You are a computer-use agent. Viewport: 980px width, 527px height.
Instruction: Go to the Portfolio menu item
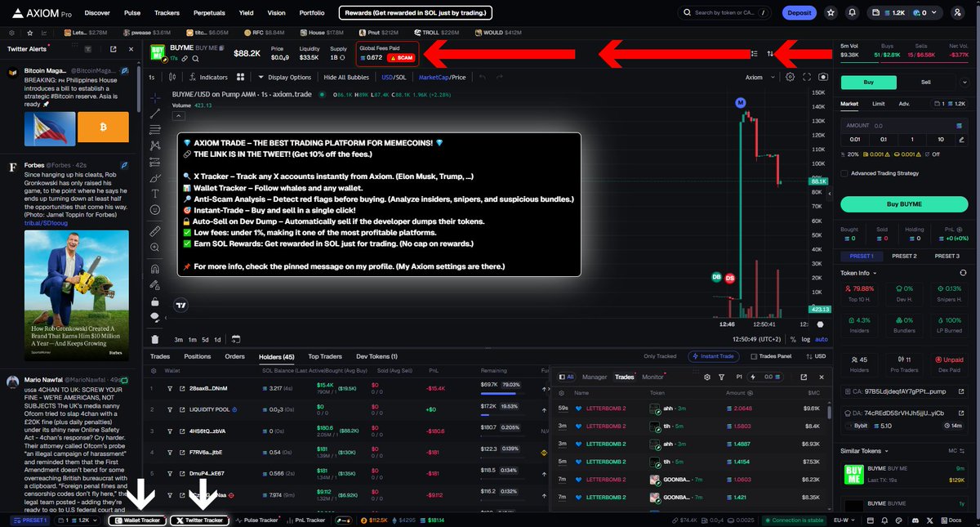[312, 13]
